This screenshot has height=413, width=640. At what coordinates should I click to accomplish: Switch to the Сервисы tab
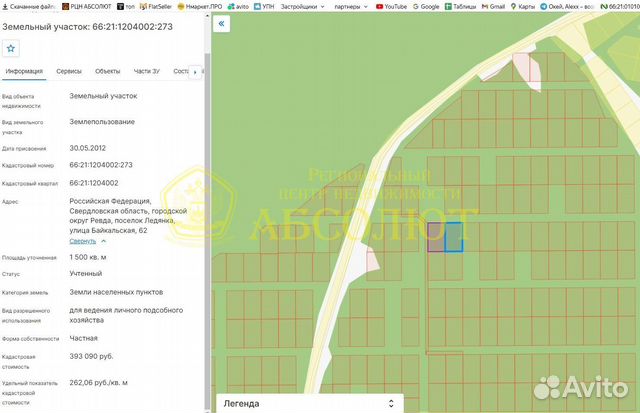(x=69, y=71)
